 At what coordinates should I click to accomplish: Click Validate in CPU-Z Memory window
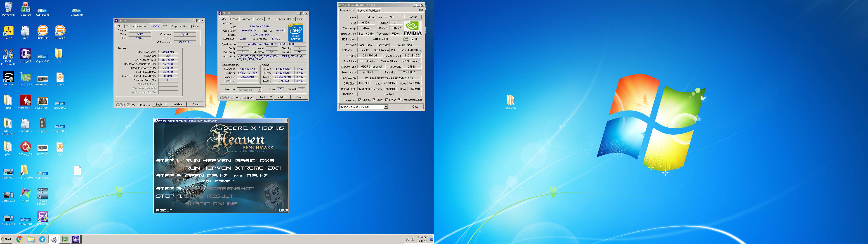178,104
